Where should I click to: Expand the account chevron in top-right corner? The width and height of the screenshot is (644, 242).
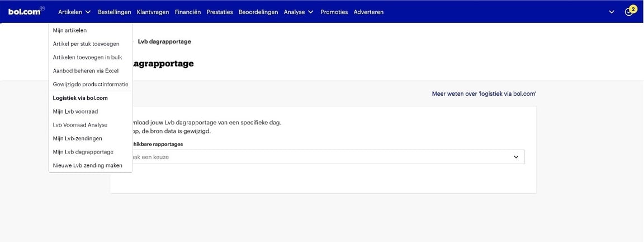pos(611,12)
